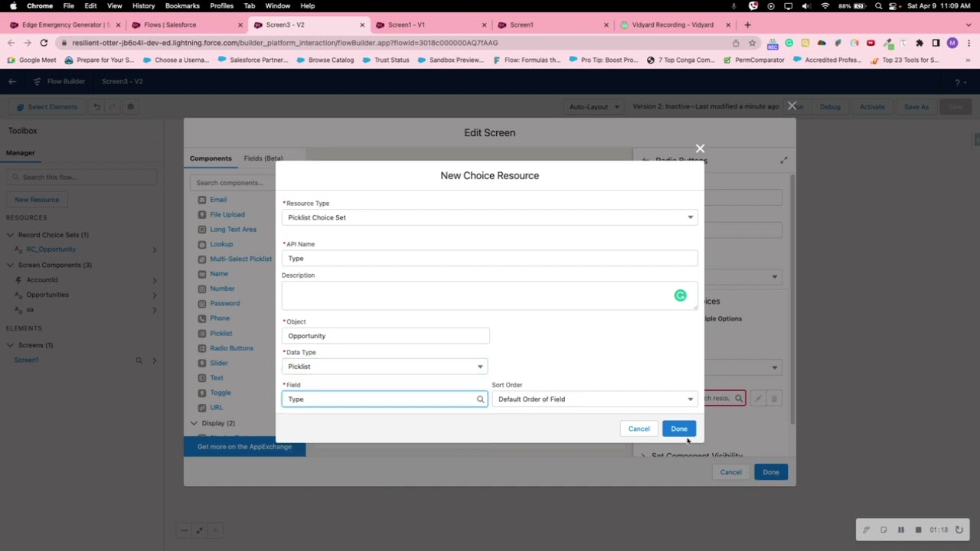
Task: Select the Multi-Select Picklist component
Action: [240, 259]
